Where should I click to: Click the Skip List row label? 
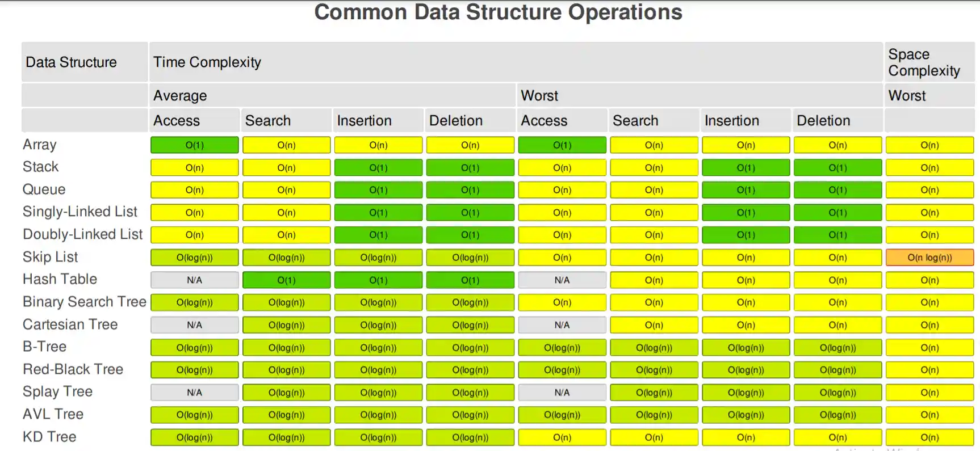coord(50,257)
